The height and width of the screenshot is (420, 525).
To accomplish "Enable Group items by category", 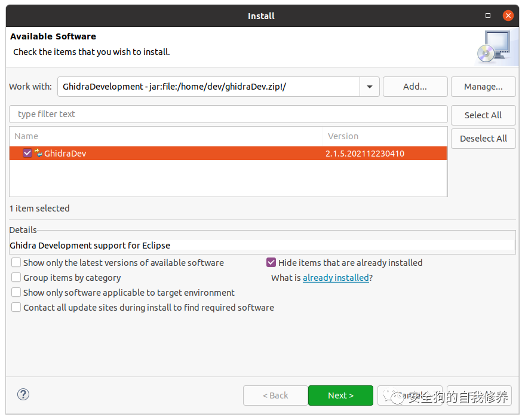I will coord(16,277).
